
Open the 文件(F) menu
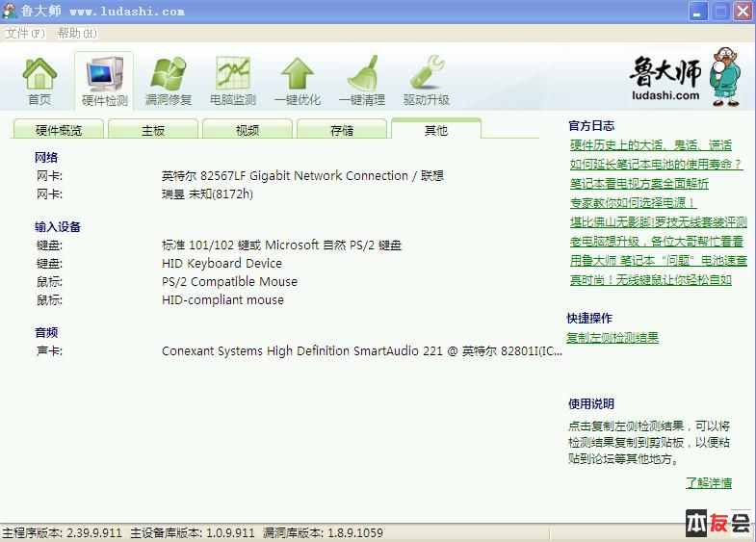point(25,34)
